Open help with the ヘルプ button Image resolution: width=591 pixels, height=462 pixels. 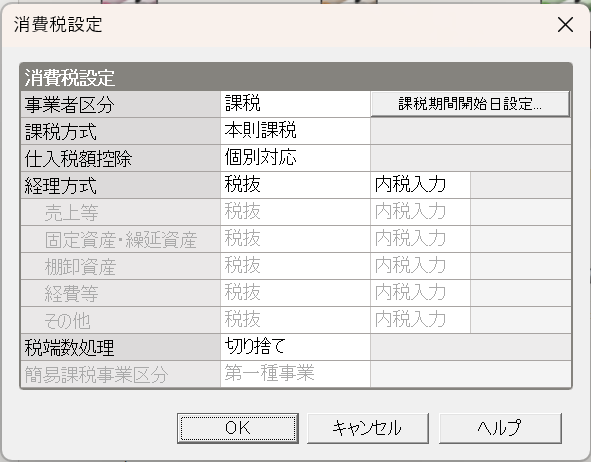coord(500,428)
